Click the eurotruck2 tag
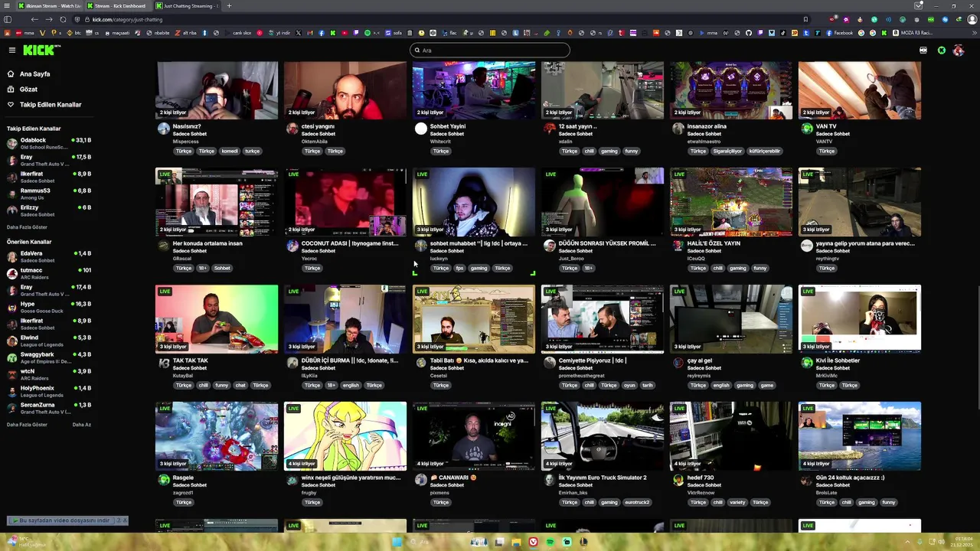 [x=636, y=503]
